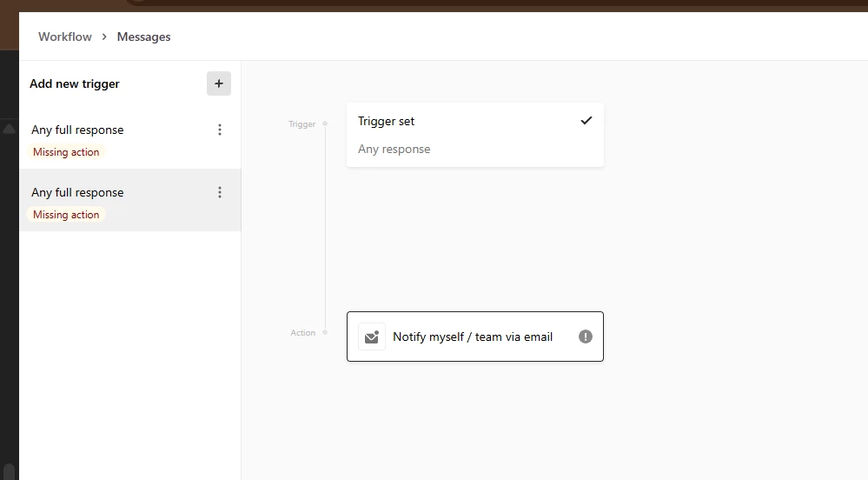Click the email envelope icon in action card

tap(372, 337)
